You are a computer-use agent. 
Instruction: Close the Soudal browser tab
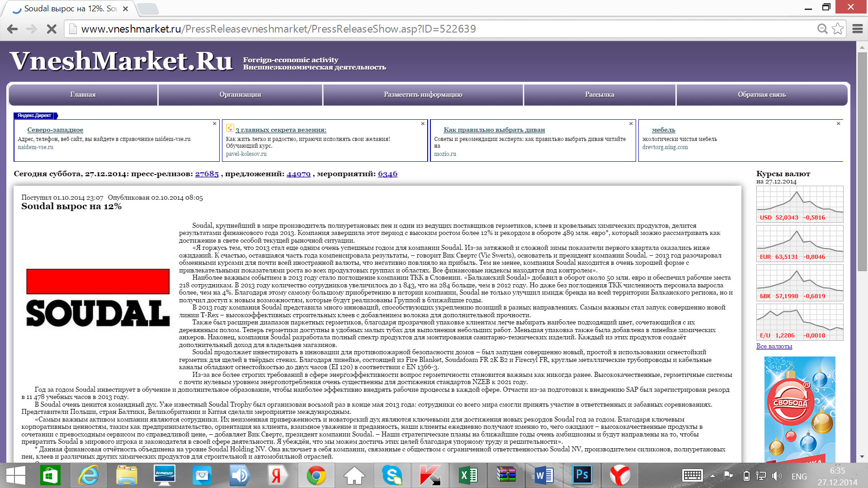[x=125, y=9]
